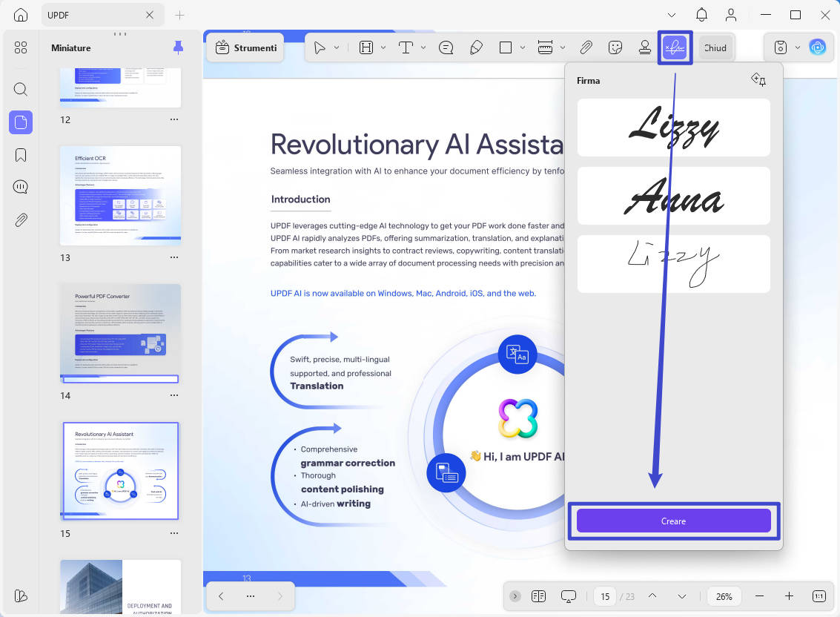Toggle pin icon in Firma panel

click(x=758, y=80)
